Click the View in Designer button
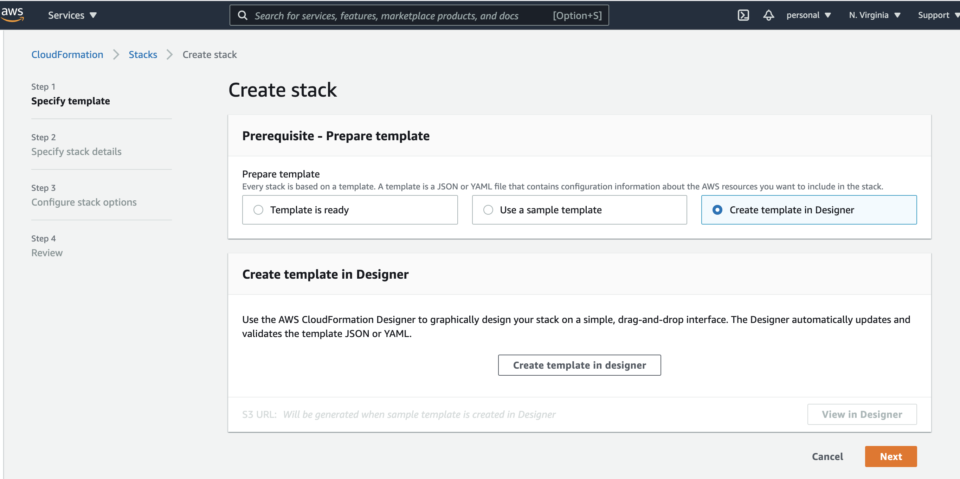Screen dimensions: 960x479 862,415
